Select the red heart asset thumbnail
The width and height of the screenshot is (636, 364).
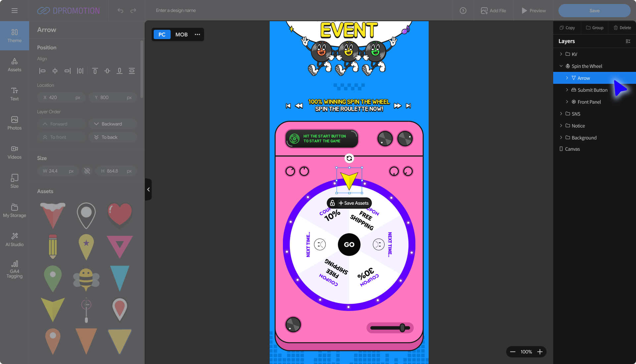point(120,214)
